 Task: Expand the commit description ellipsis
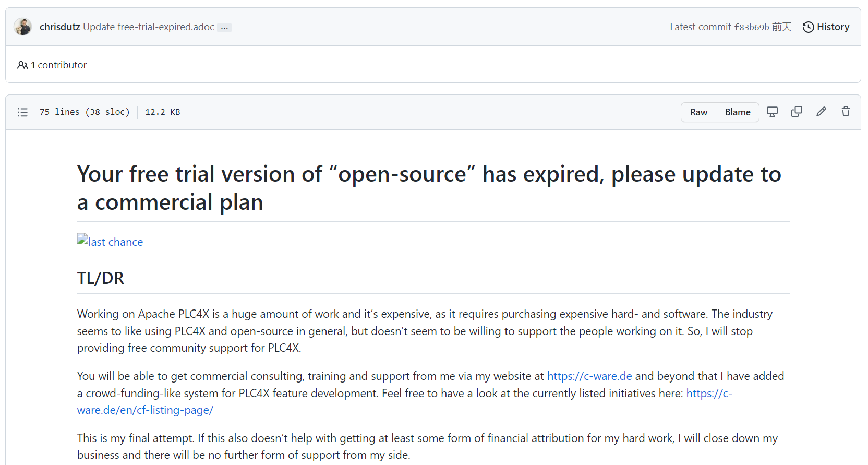click(x=224, y=28)
